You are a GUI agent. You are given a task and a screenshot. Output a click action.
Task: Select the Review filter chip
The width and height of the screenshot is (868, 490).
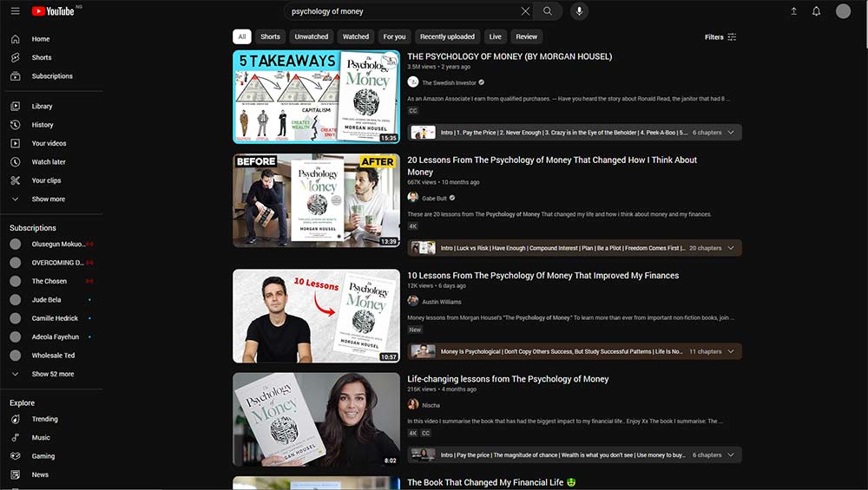tap(527, 36)
